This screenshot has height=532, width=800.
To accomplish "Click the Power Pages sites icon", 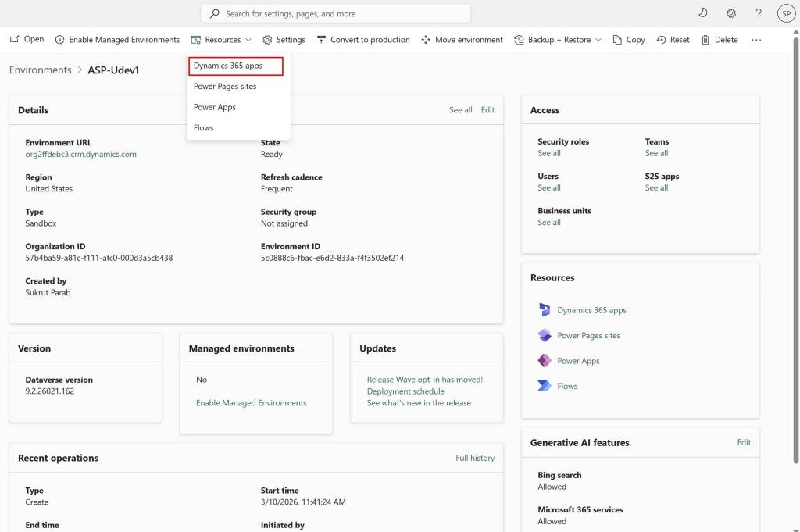I will pyautogui.click(x=545, y=336).
